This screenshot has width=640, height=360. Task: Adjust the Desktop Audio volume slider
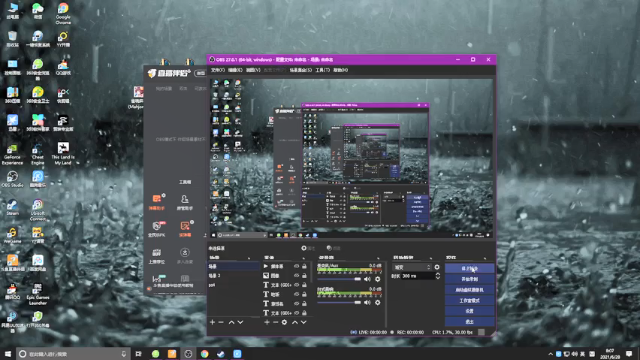(339, 302)
